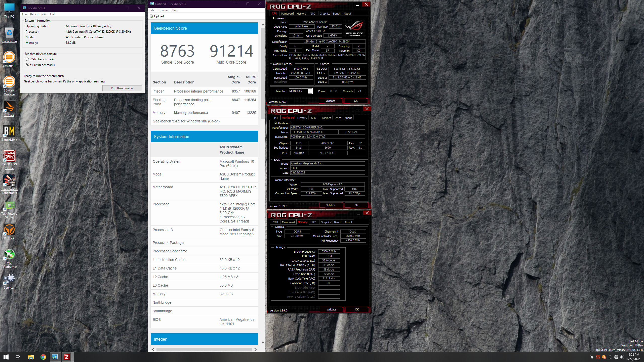Viewport: 644px width, 362px height.
Task: Select 64-bit benchmarks radio button
Action: point(27,65)
